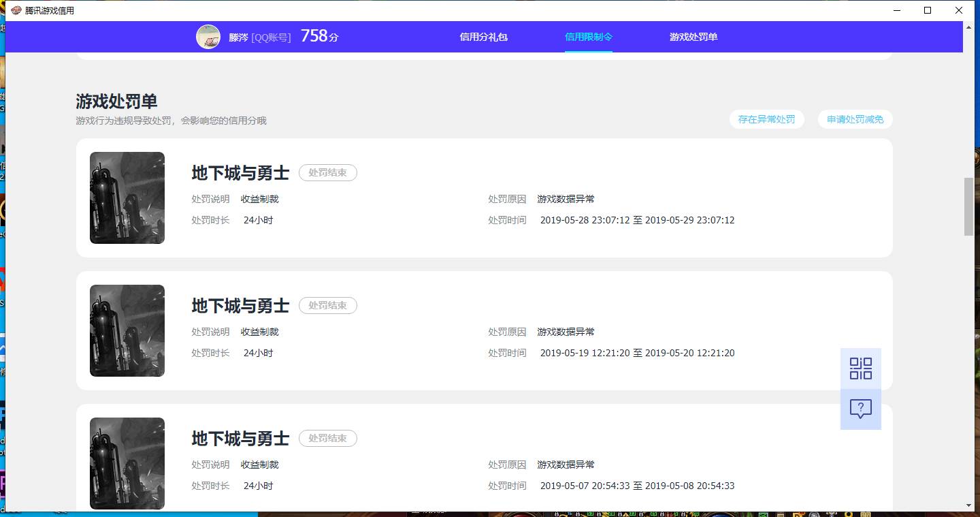980x517 pixels.
Task: Click the 存在异常处罚 button
Action: (x=767, y=119)
